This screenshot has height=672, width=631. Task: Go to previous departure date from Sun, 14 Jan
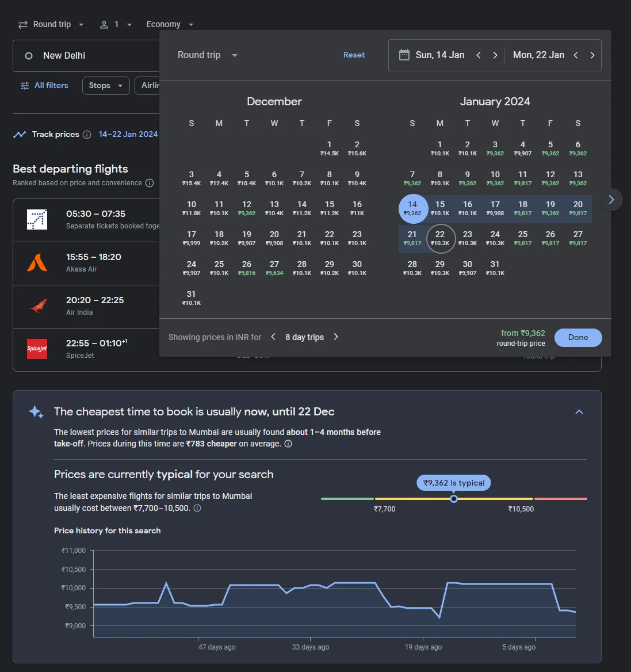pyautogui.click(x=479, y=55)
